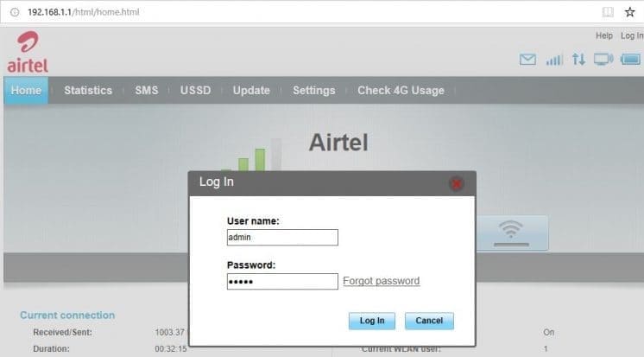Click the reader view icon in address bar

pos(608,12)
